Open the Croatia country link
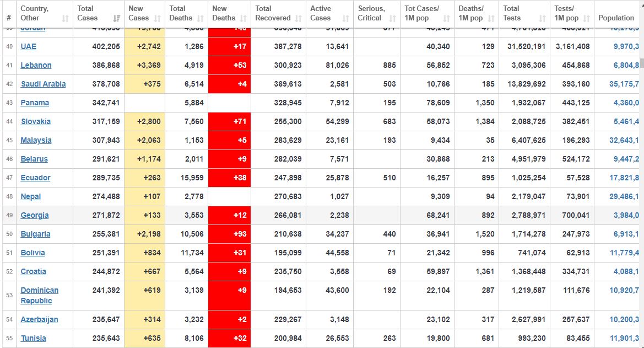Screen dimensions: 644x348 click(x=33, y=271)
